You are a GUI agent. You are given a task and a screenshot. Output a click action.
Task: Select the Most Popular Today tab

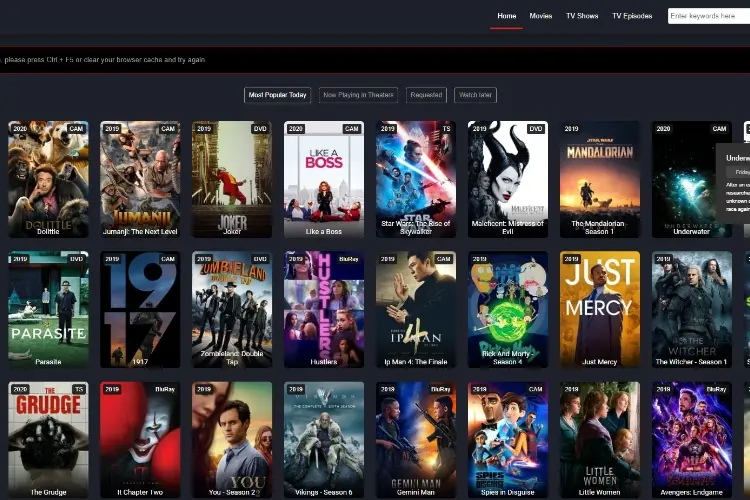pyautogui.click(x=277, y=95)
